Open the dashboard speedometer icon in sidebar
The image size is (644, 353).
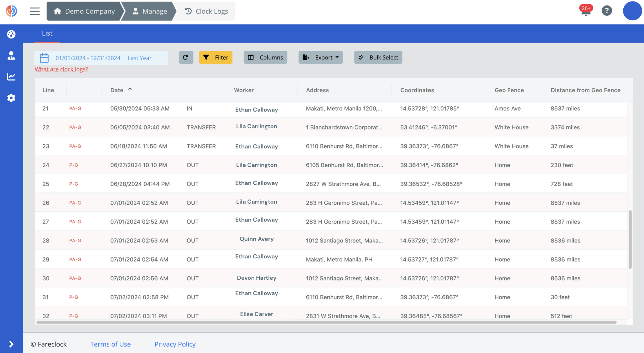click(11, 34)
